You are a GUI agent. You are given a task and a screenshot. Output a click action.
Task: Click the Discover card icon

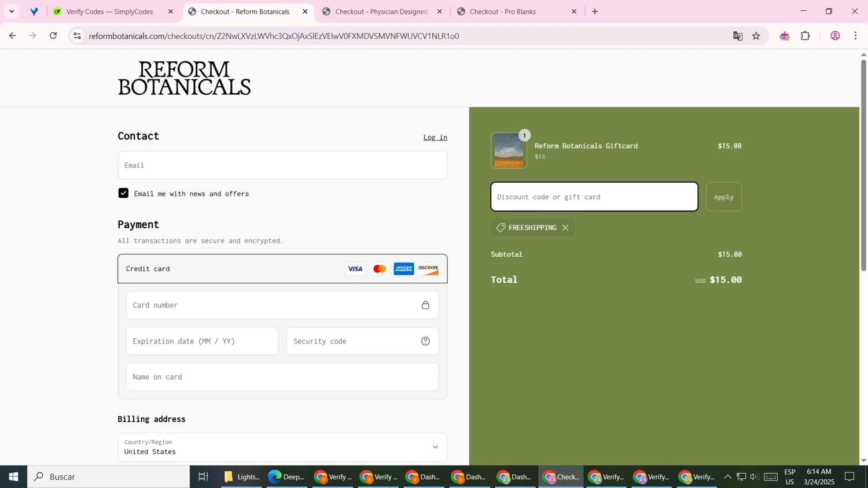[428, 269]
